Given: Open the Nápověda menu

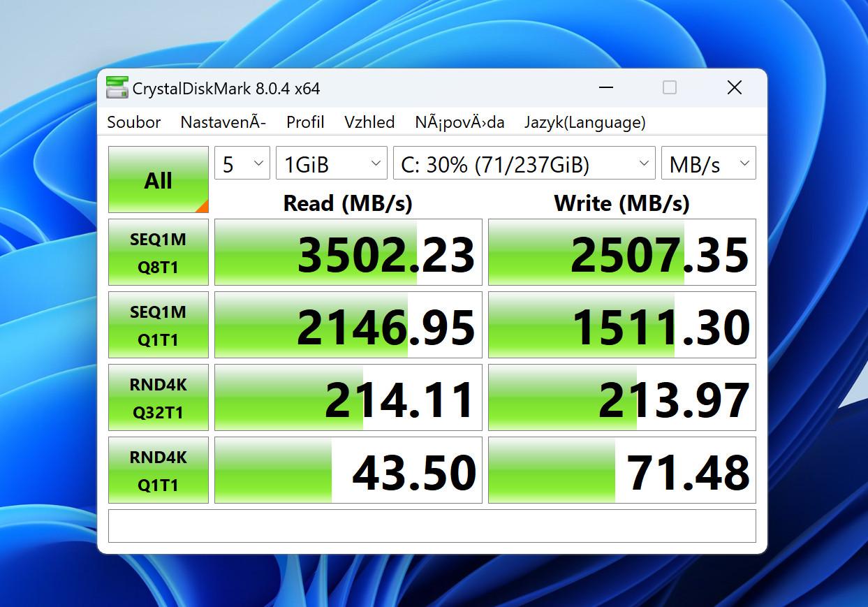Looking at the screenshot, I should point(459,122).
